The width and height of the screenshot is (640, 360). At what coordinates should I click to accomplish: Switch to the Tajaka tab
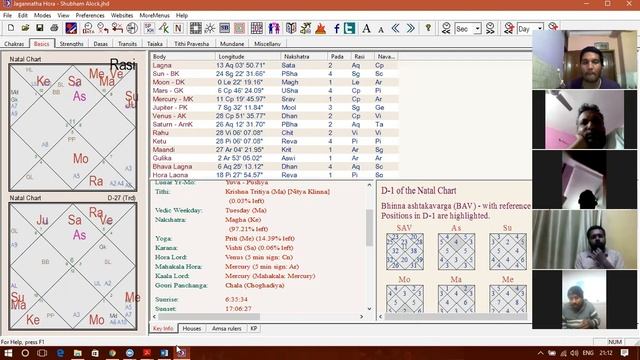(x=155, y=44)
